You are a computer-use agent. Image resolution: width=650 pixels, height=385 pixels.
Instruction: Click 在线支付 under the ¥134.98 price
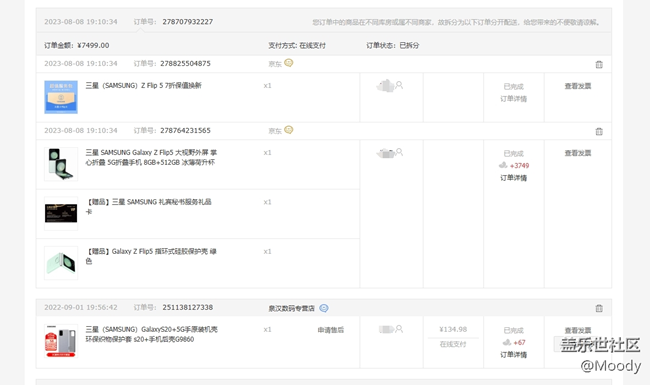tap(453, 344)
